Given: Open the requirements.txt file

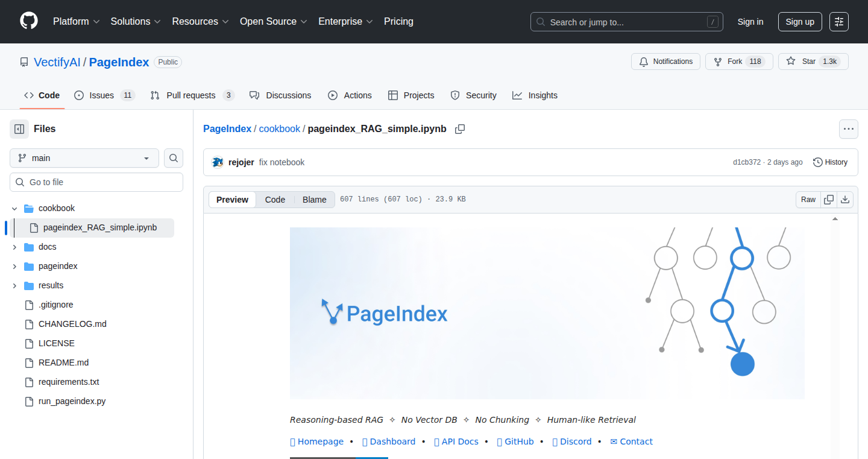Looking at the screenshot, I should (69, 382).
